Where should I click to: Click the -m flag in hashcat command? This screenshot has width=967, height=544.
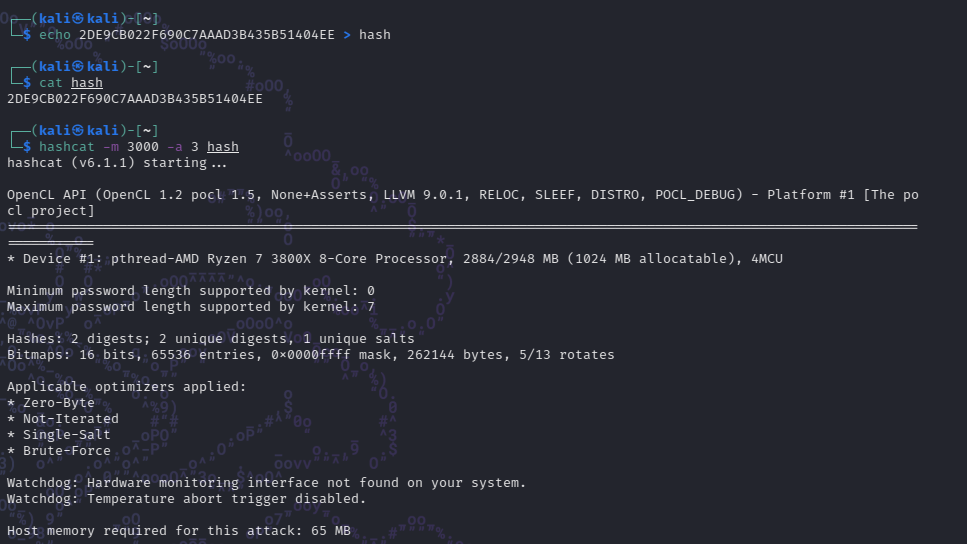pyautogui.click(x=111, y=147)
